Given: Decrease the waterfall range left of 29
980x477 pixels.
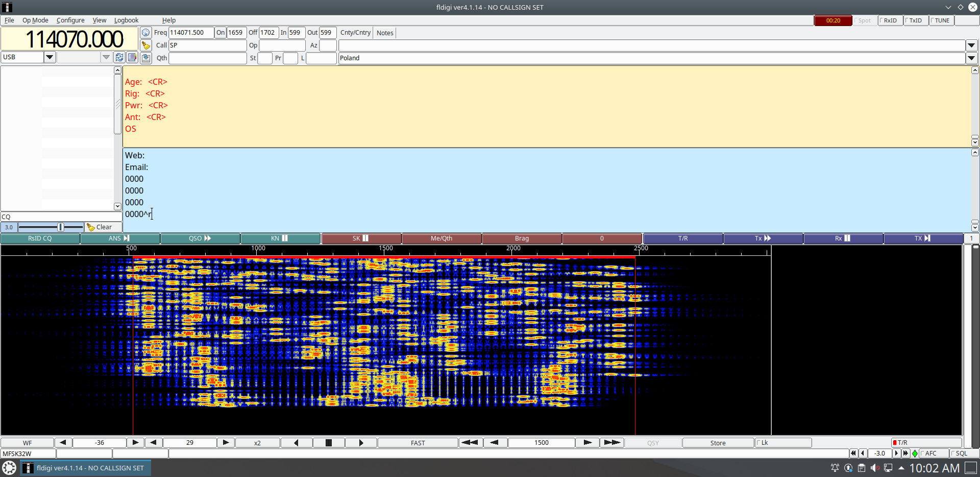Looking at the screenshot, I should pos(153,443).
